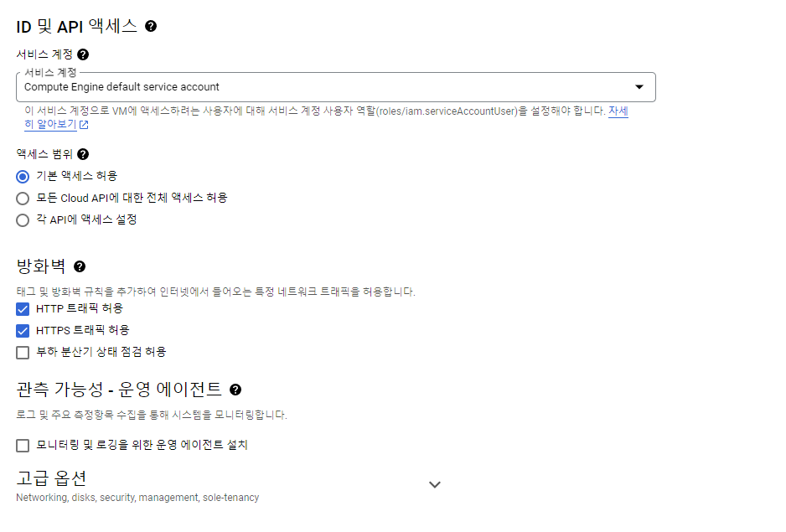Screen dimensions: 786x532
Task: Select 각 API에 액세스 설정 radio option
Action: click(23, 220)
